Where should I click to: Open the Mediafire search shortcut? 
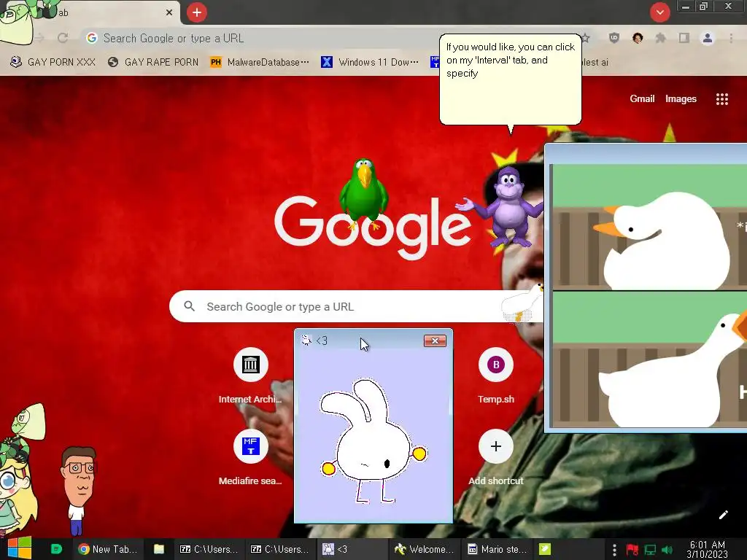coord(250,458)
